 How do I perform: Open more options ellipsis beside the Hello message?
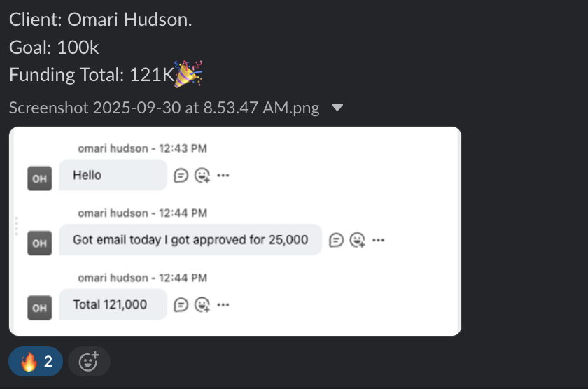tap(223, 176)
